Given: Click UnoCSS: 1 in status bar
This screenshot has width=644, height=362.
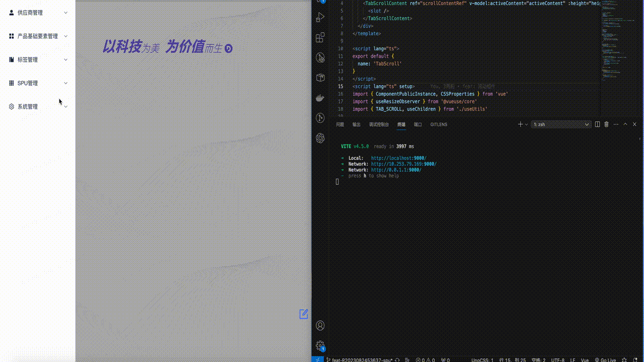Looking at the screenshot, I should 482,360.
